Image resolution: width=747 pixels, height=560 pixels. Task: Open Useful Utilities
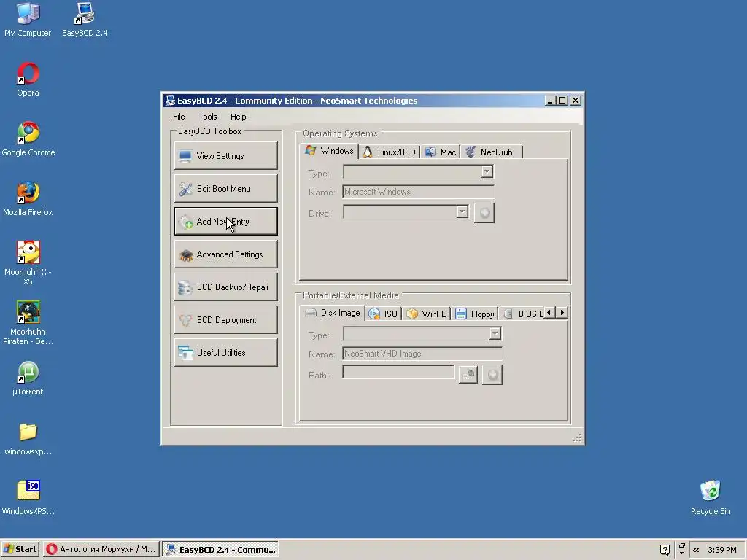coord(226,353)
